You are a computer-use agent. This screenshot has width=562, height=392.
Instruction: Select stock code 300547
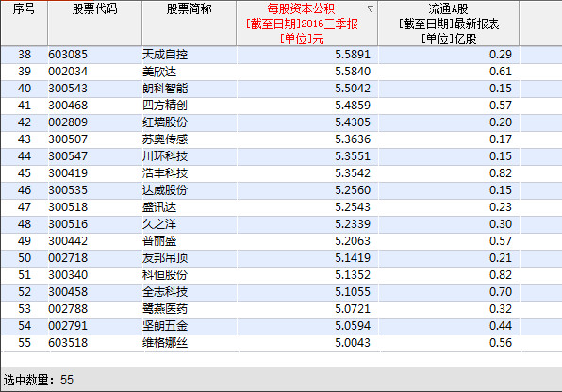point(68,156)
